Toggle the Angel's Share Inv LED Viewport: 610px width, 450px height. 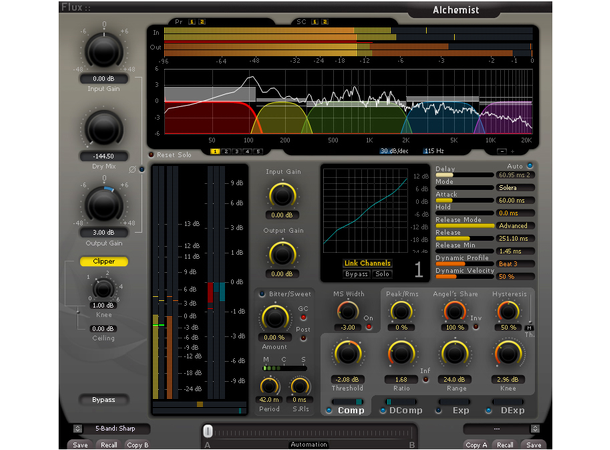475,327
